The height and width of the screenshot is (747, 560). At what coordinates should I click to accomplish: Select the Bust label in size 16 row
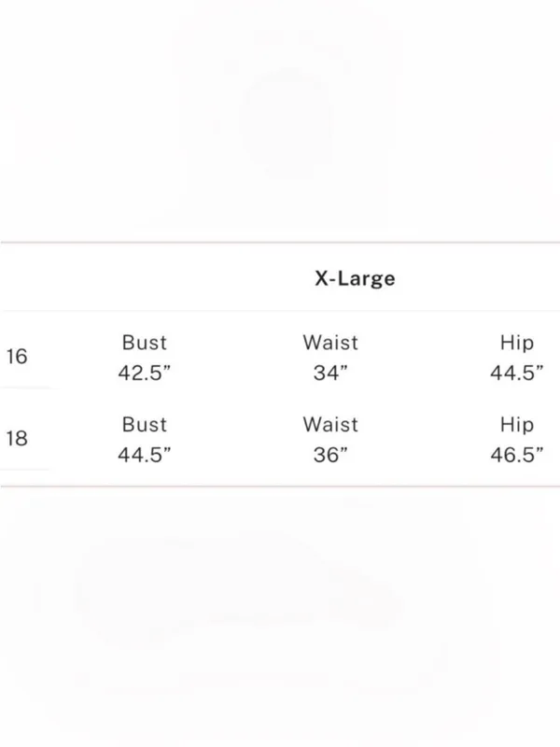pyautogui.click(x=145, y=343)
